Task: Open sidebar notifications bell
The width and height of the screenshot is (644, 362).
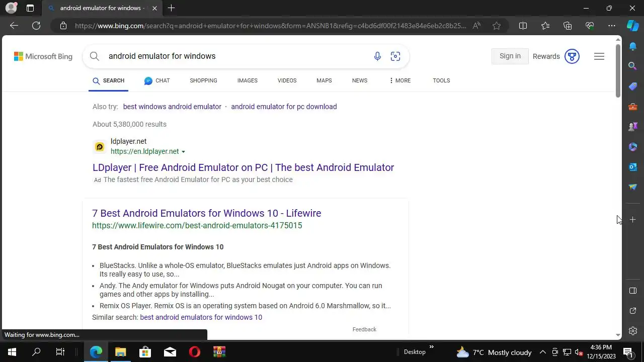Action: point(633,46)
